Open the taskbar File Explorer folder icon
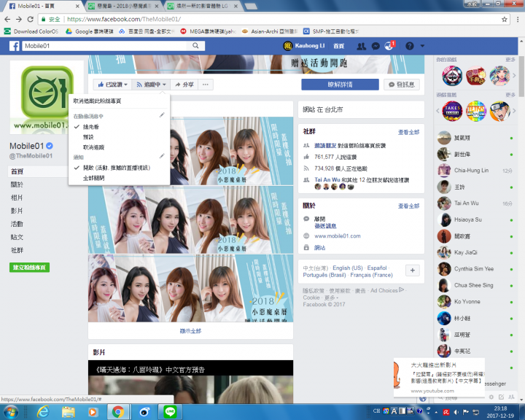525x420 pixels. 69,412
